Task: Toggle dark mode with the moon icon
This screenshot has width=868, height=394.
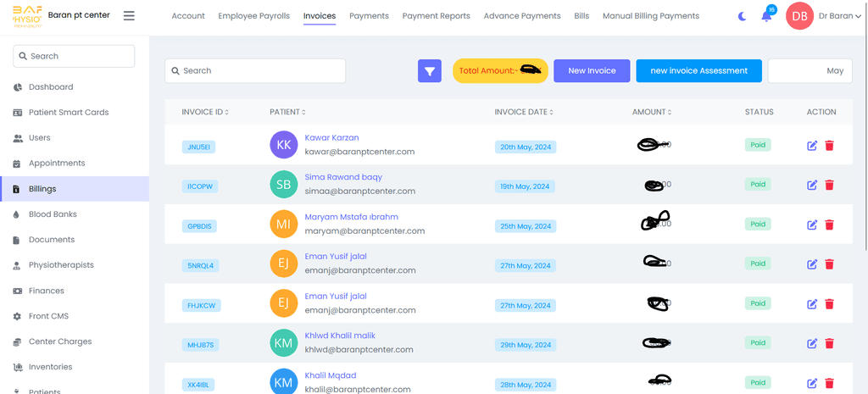Action: click(743, 16)
